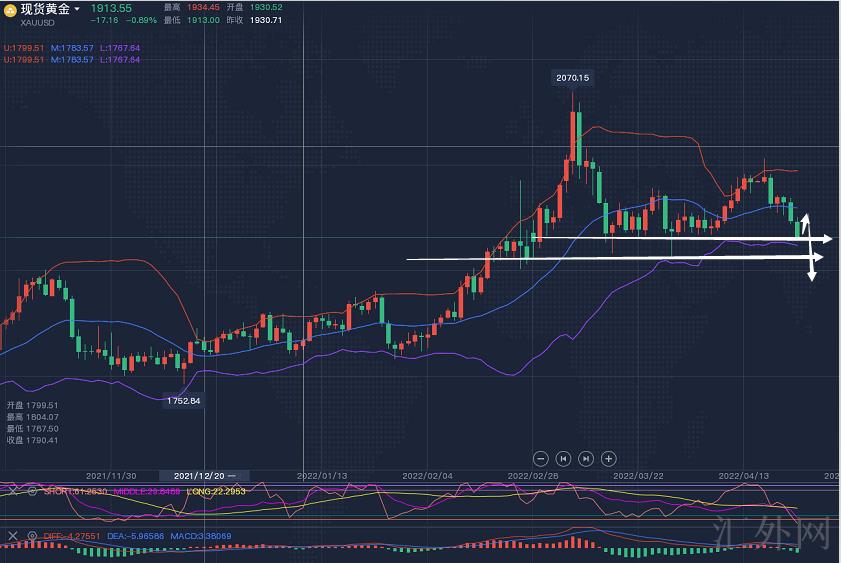Image resolution: width=841 pixels, height=563 pixels.
Task: Open the 现货黄金 instrument dropdown arrow
Action: pyautogui.click(x=77, y=9)
